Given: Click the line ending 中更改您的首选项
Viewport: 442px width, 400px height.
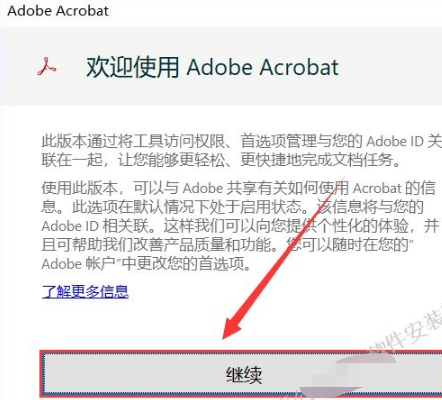Looking at the screenshot, I should 147,264.
